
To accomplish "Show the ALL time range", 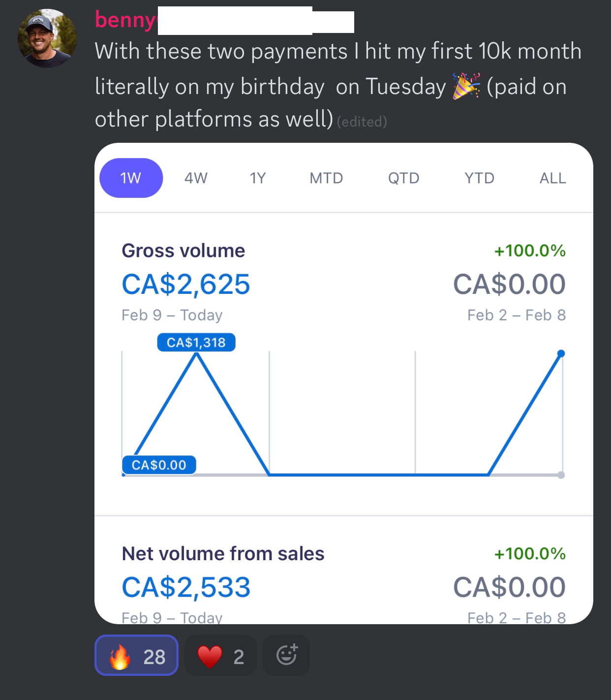I will 552,178.
